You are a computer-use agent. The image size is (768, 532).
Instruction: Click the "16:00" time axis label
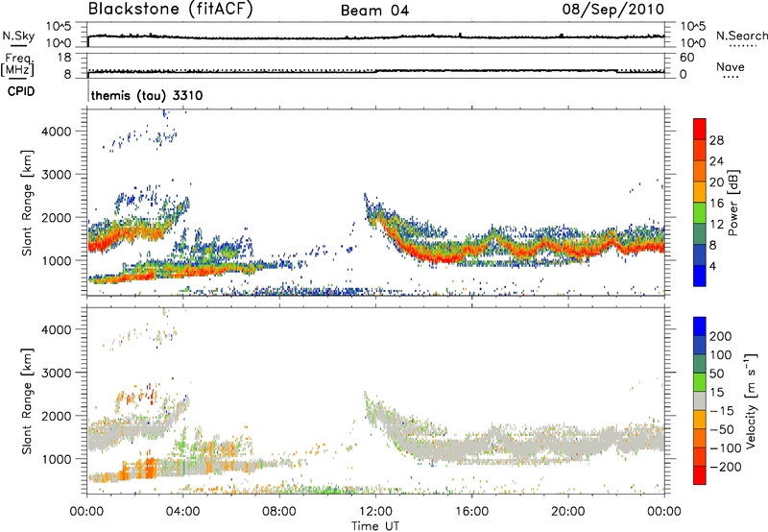click(471, 512)
